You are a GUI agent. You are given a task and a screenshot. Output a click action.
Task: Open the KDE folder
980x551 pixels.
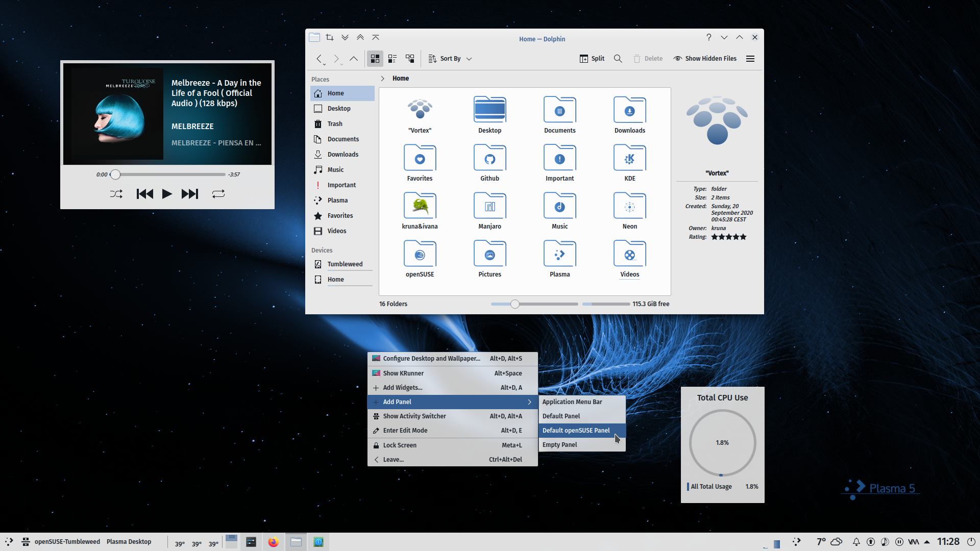tap(629, 163)
